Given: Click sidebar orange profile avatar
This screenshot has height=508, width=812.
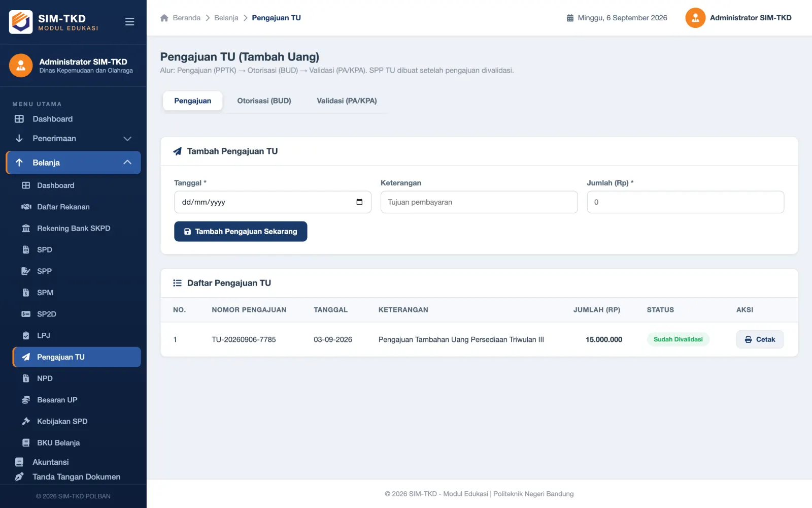Looking at the screenshot, I should (x=21, y=66).
